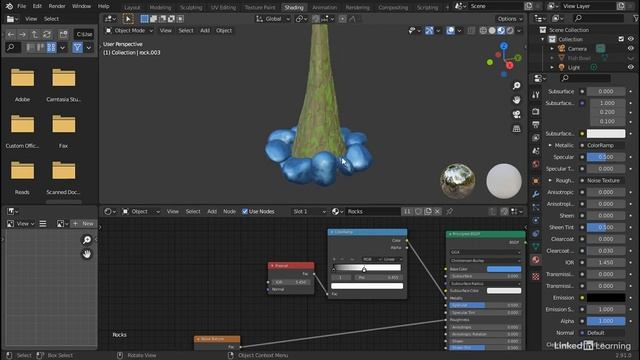Go back in file browser

pos(11,34)
